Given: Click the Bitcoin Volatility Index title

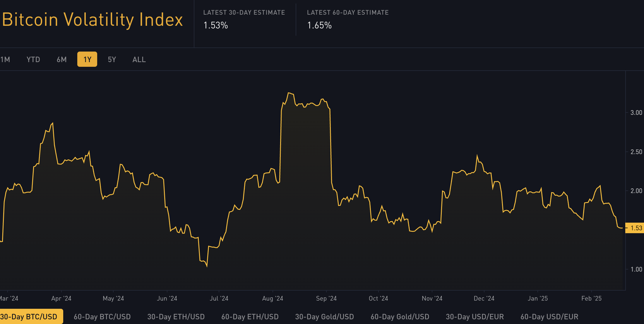Looking at the screenshot, I should click(93, 20).
